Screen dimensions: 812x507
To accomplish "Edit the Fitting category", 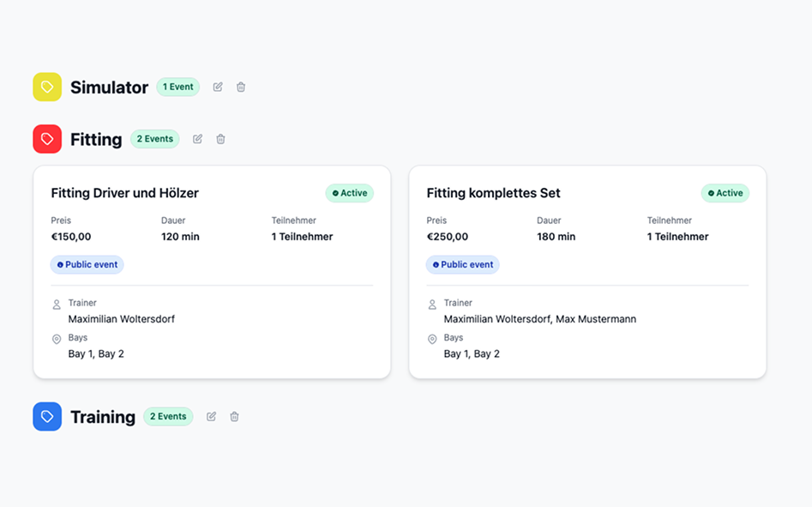I will pyautogui.click(x=198, y=139).
